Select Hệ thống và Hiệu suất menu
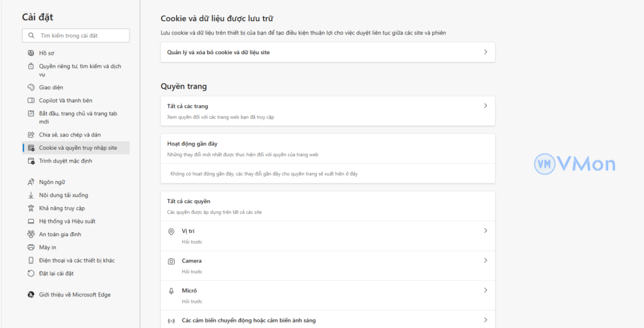This screenshot has height=328, width=644. tap(67, 222)
